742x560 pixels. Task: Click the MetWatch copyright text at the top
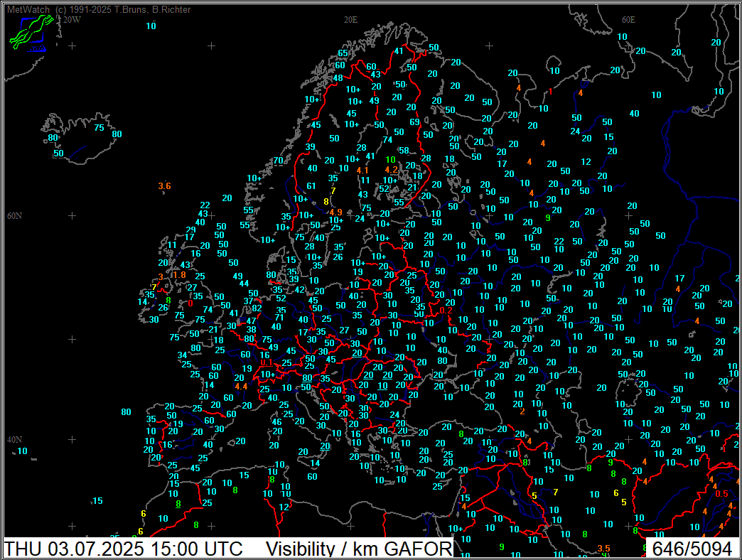(99, 9)
